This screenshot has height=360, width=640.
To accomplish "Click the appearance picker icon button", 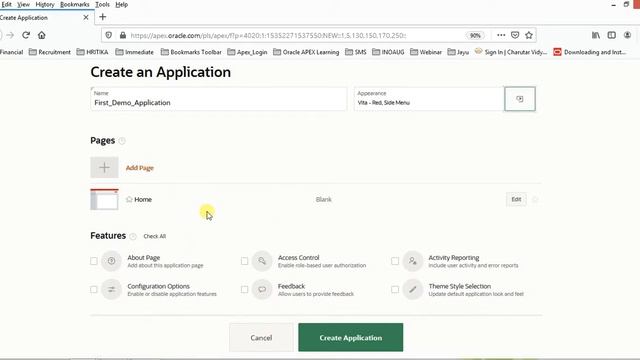I will 520,99.
